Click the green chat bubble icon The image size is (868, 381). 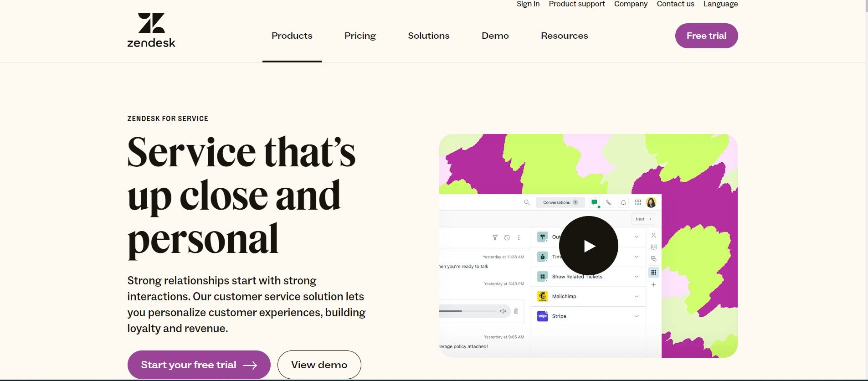(x=595, y=202)
